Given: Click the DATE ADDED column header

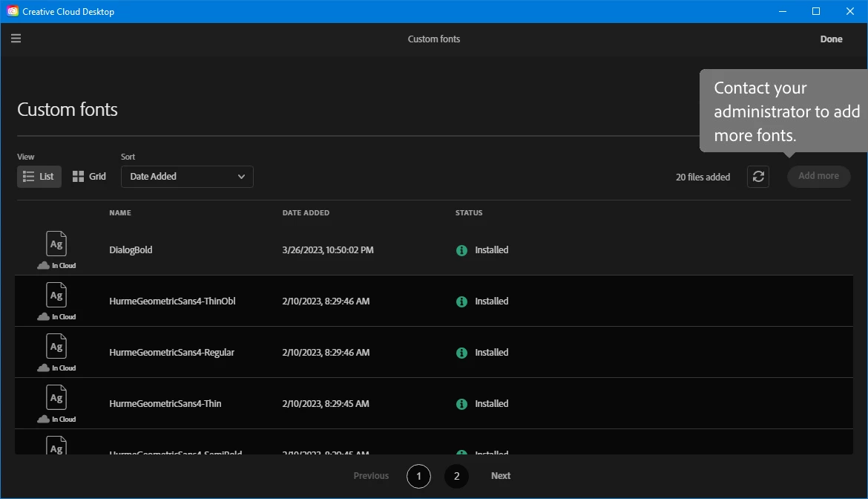Looking at the screenshot, I should tap(306, 212).
